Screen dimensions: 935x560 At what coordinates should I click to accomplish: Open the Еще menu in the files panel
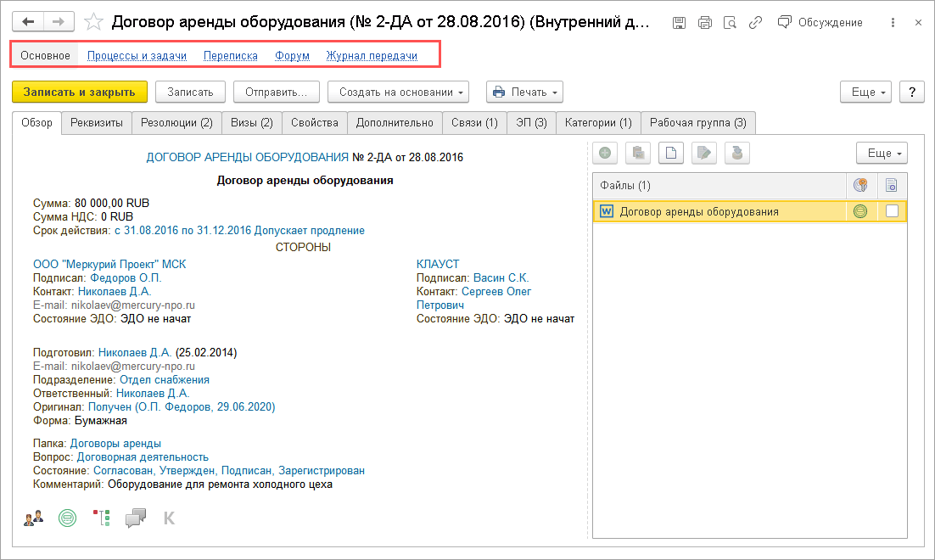pos(882,153)
